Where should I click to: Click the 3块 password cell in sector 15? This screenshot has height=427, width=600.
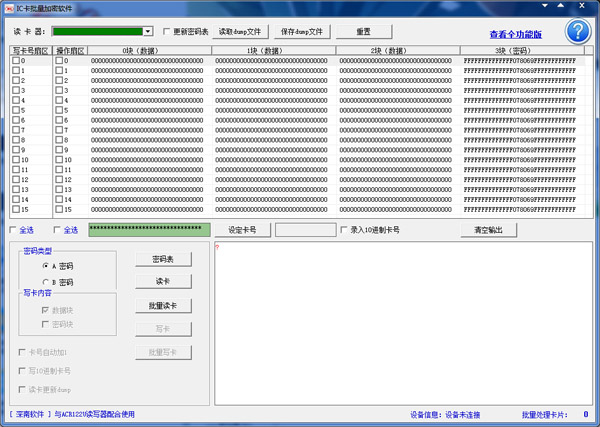point(522,209)
